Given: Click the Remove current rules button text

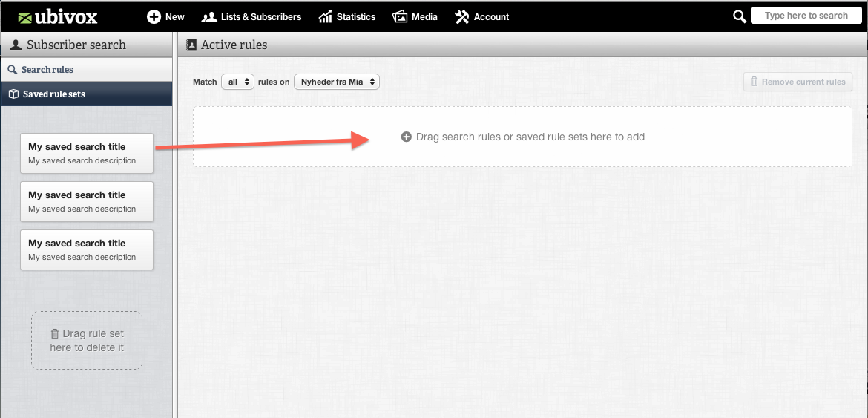Looking at the screenshot, I should (803, 82).
